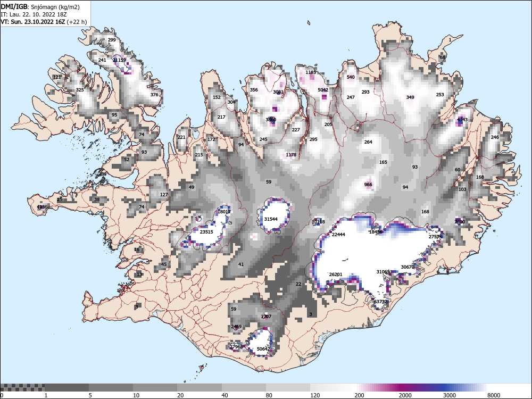Viewport: 532px width, 399px height.
Task: Click the snow value 2469
Action: pyautogui.click(x=236, y=327)
